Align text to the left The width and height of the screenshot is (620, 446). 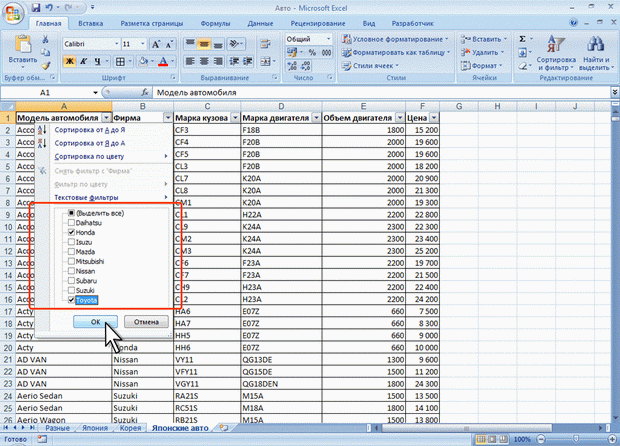(x=190, y=61)
